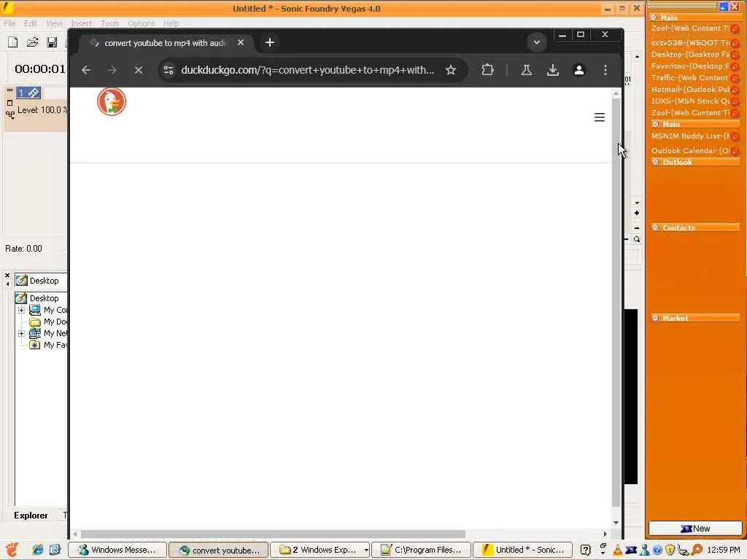The height and width of the screenshot is (560, 747).
Task: Open Outlook Calendar item in sidebar
Action: [694, 150]
